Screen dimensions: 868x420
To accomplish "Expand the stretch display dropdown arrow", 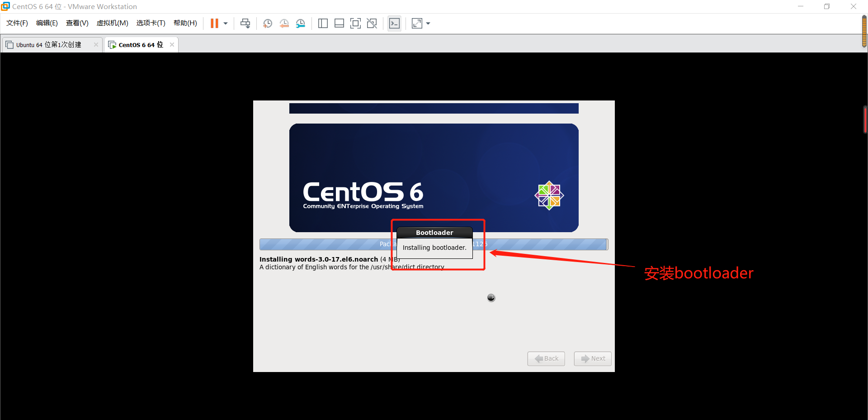I will [428, 24].
